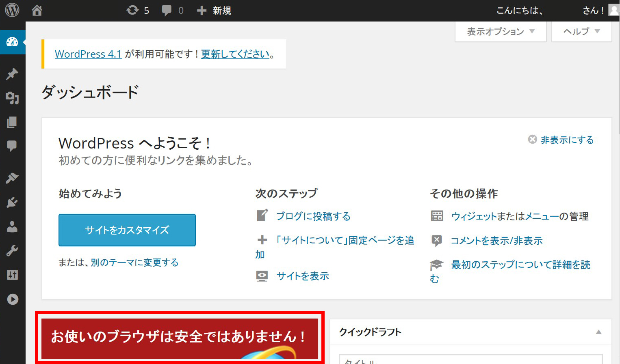
Task: Collapse the クイックドラフト panel
Action: tap(598, 332)
